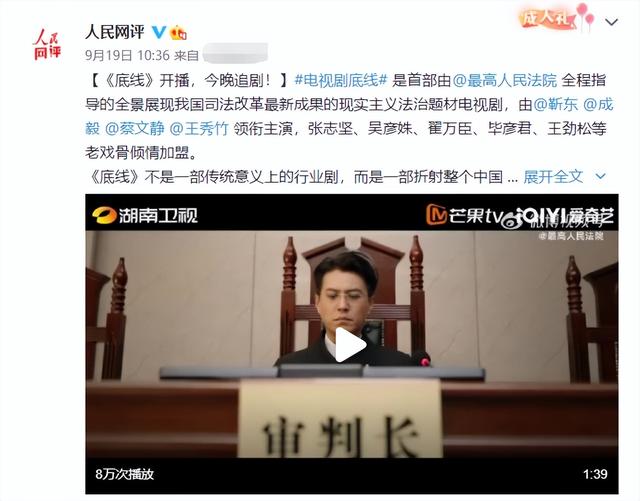Expand full text via 展开全文
The height and width of the screenshot is (501, 640).
(x=553, y=177)
